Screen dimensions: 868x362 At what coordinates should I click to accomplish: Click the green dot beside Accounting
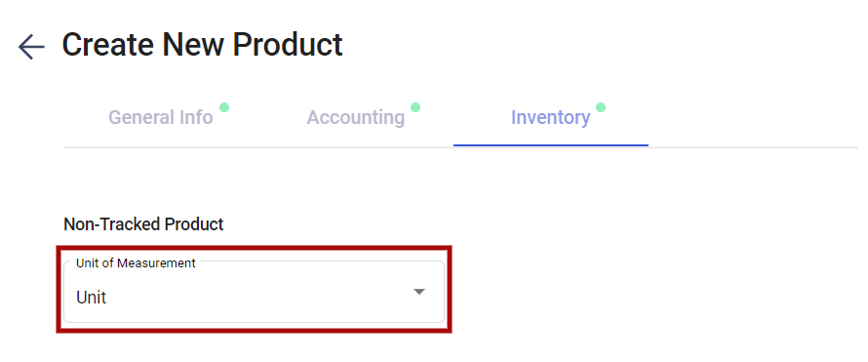(415, 107)
